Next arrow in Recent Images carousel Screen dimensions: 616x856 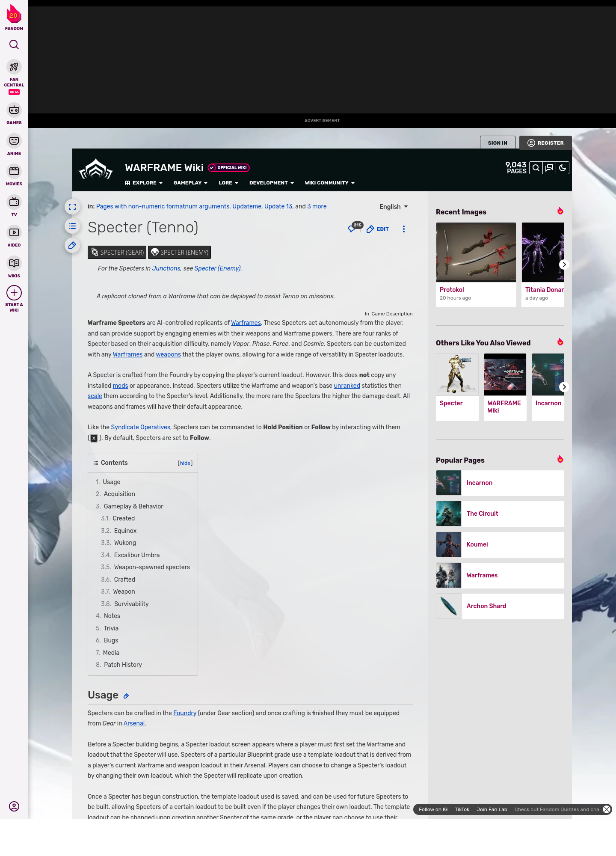tap(564, 265)
